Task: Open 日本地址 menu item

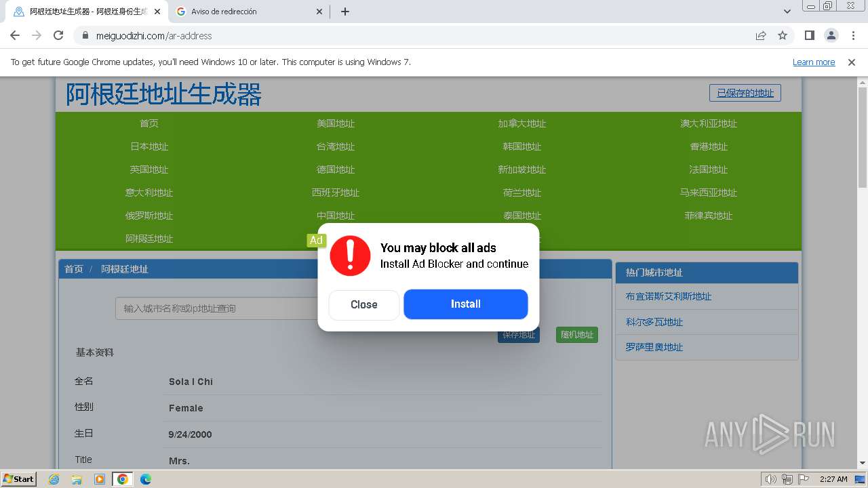Action: coord(149,146)
